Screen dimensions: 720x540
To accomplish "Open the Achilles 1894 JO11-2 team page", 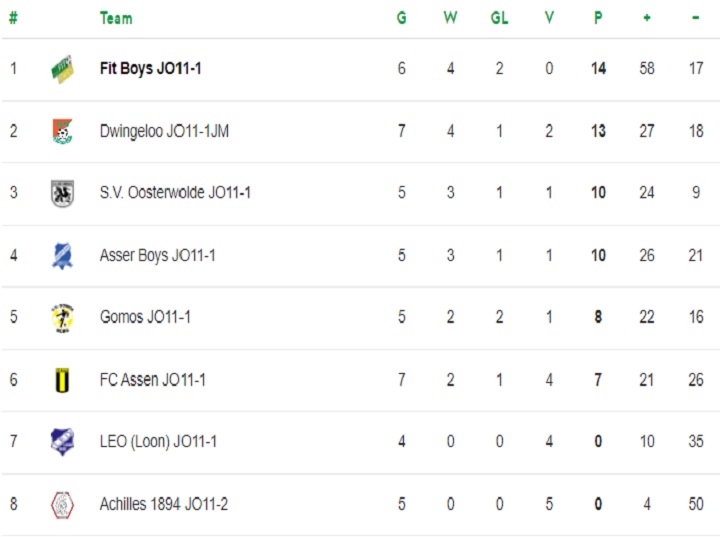I will click(163, 504).
